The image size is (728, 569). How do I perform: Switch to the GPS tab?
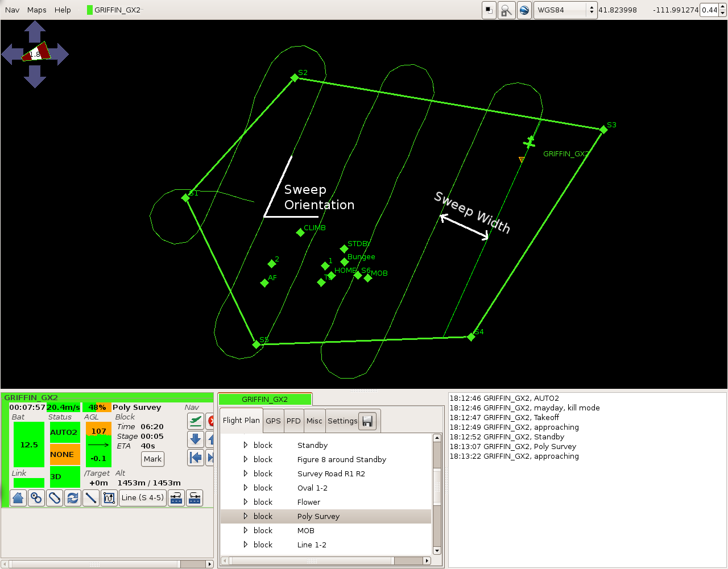pos(274,421)
